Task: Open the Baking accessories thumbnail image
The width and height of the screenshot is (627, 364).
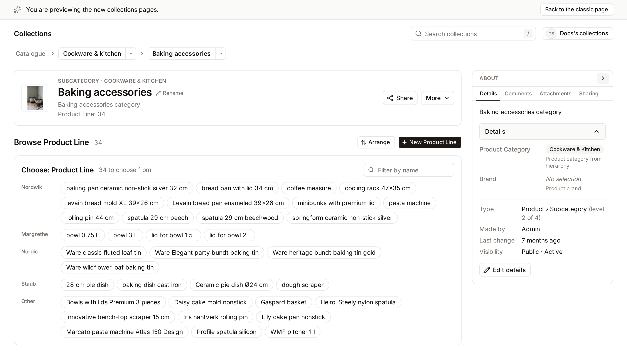Action: pyautogui.click(x=35, y=98)
